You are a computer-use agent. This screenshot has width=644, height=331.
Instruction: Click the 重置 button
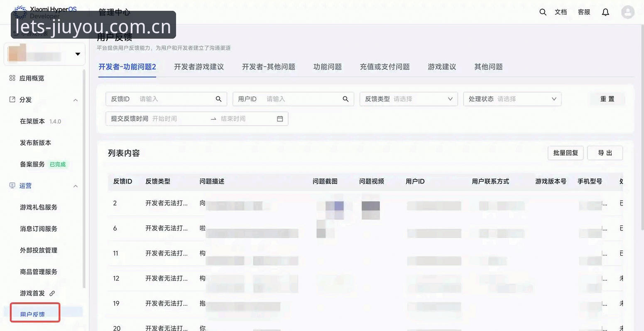[x=607, y=99]
